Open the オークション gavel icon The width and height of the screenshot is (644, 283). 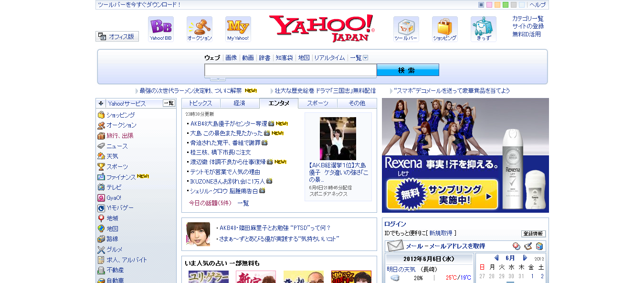200,29
